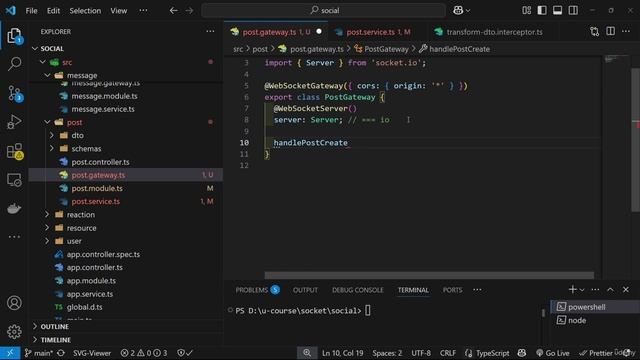Show additional activity bar views
The image size is (640, 360).
14,237
